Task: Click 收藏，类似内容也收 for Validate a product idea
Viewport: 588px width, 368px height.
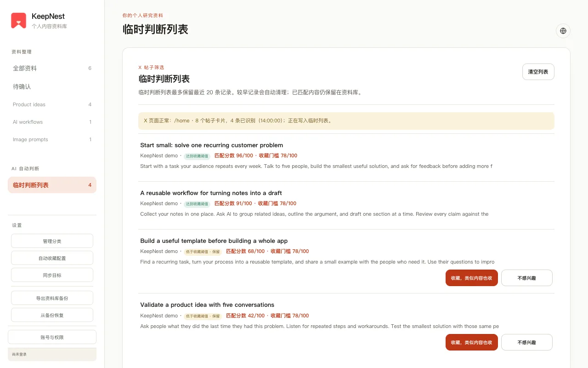Action: (x=471, y=342)
